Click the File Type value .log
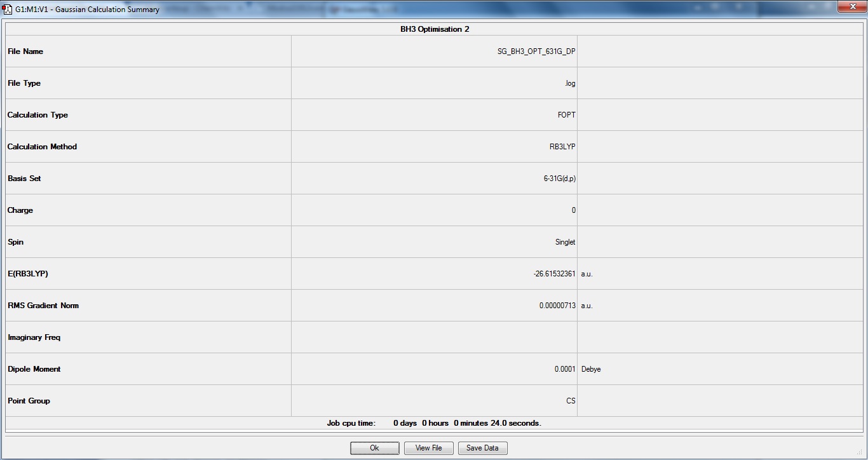This screenshot has height=460, width=868. (x=570, y=83)
